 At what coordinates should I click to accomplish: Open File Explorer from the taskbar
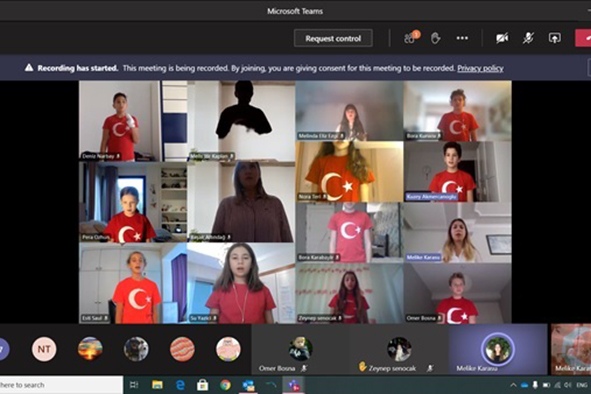tap(157, 385)
